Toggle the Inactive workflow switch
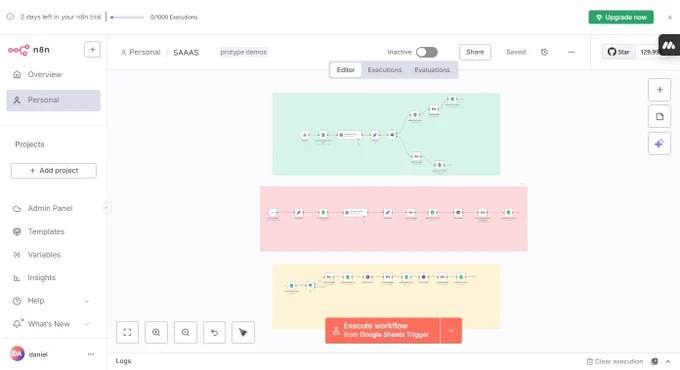Screen dimensions: 680x370 click(427, 52)
